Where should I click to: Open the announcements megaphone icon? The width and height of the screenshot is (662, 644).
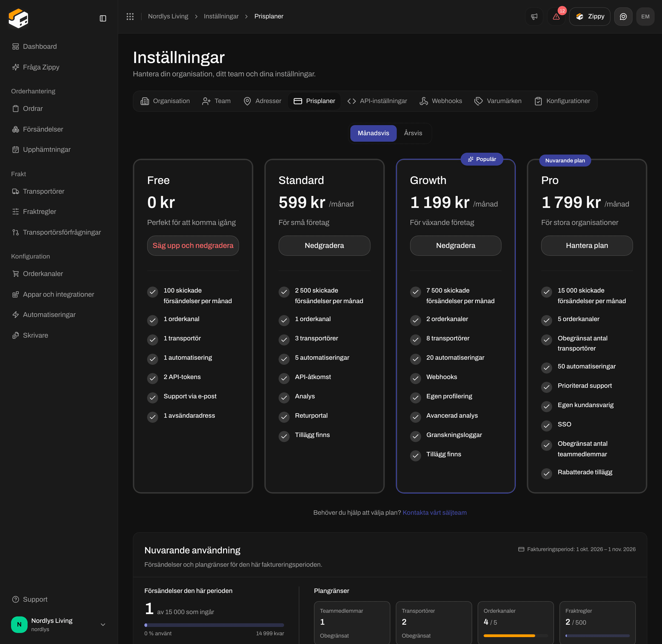click(534, 17)
